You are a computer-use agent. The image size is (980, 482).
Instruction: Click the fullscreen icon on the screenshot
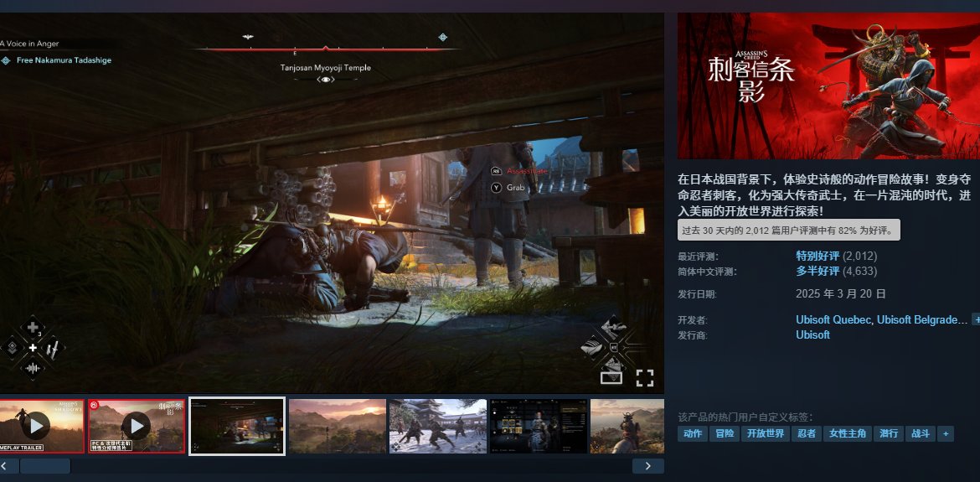644,377
